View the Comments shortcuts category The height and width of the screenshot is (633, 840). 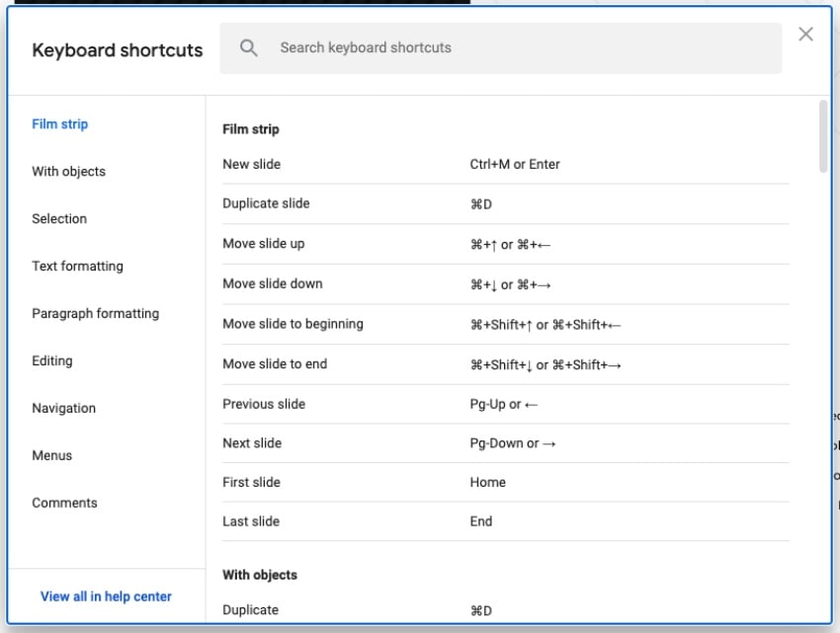click(64, 504)
